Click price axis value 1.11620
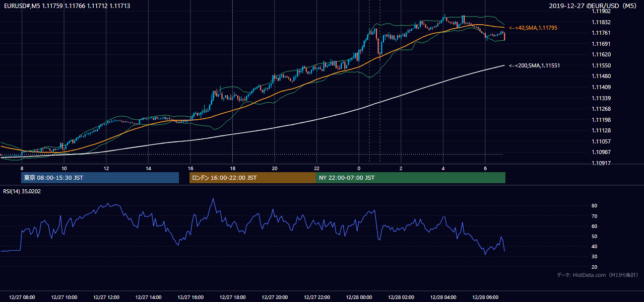The image size is (644, 302). click(602, 54)
